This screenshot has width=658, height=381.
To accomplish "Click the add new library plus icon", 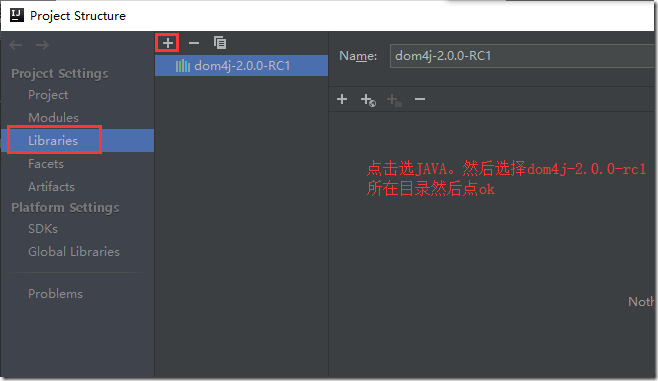I will click(167, 43).
